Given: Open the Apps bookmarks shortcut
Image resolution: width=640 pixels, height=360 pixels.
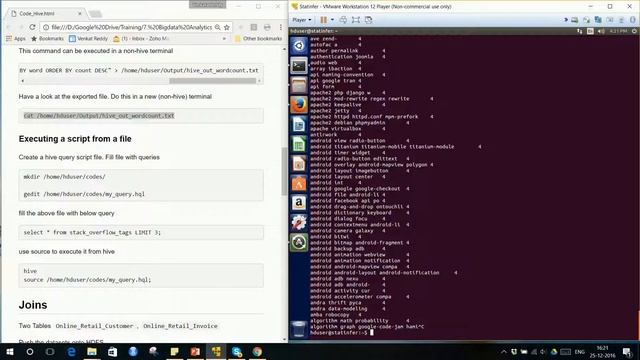Looking at the screenshot, I should (16, 38).
